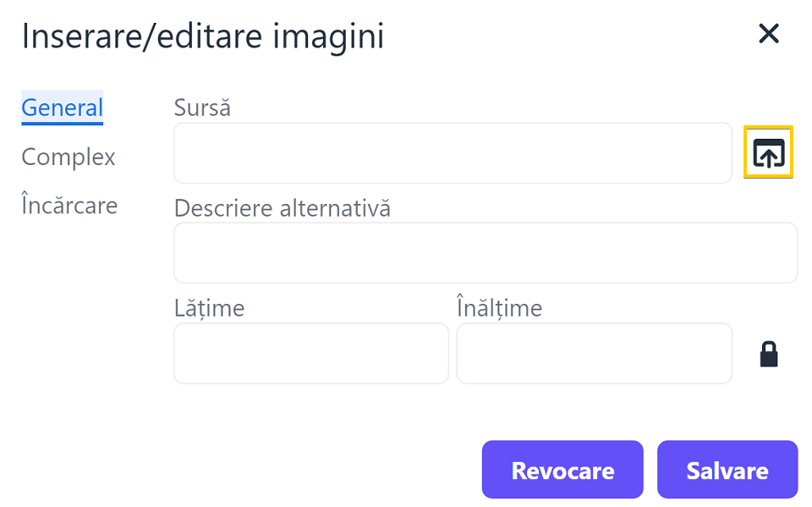Unlock aspect ratio via padlock icon

coord(769,354)
